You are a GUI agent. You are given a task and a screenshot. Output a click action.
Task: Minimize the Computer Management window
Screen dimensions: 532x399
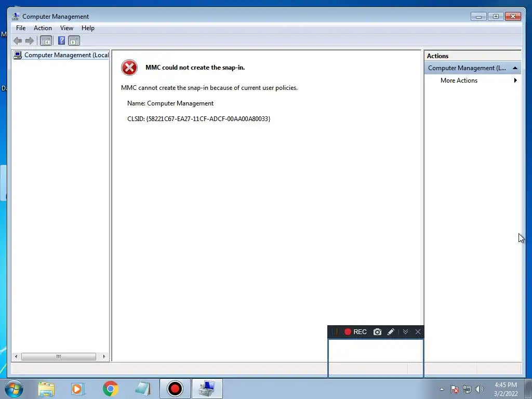tap(478, 16)
